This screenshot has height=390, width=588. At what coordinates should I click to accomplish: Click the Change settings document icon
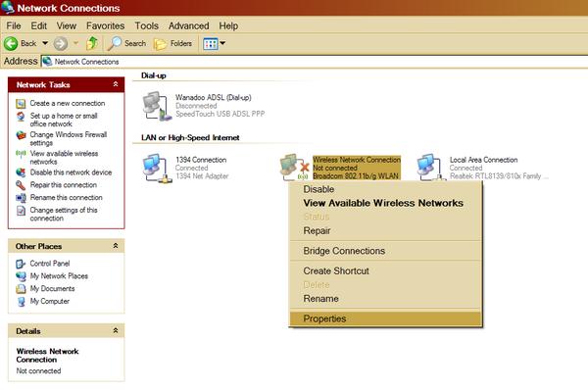[21, 211]
